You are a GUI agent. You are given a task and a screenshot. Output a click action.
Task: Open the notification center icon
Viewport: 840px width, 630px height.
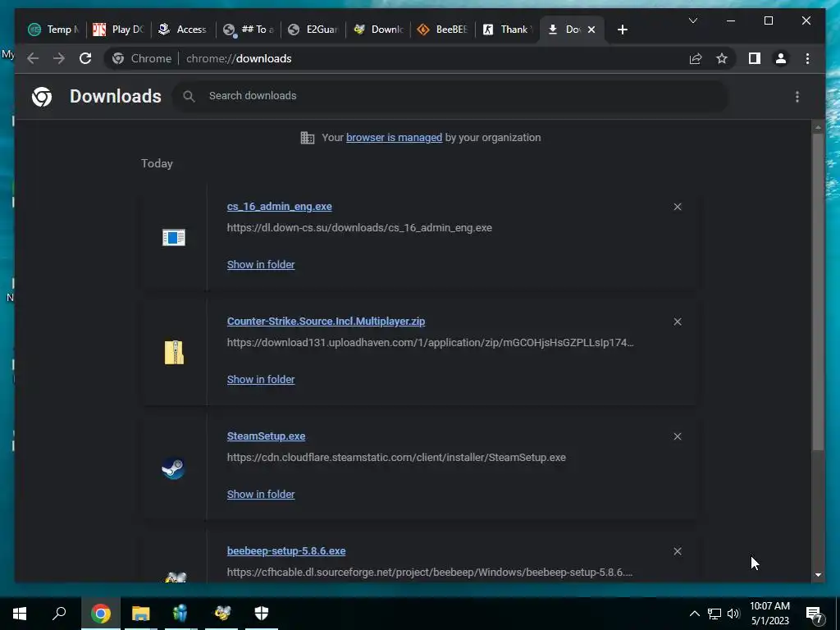click(x=815, y=614)
